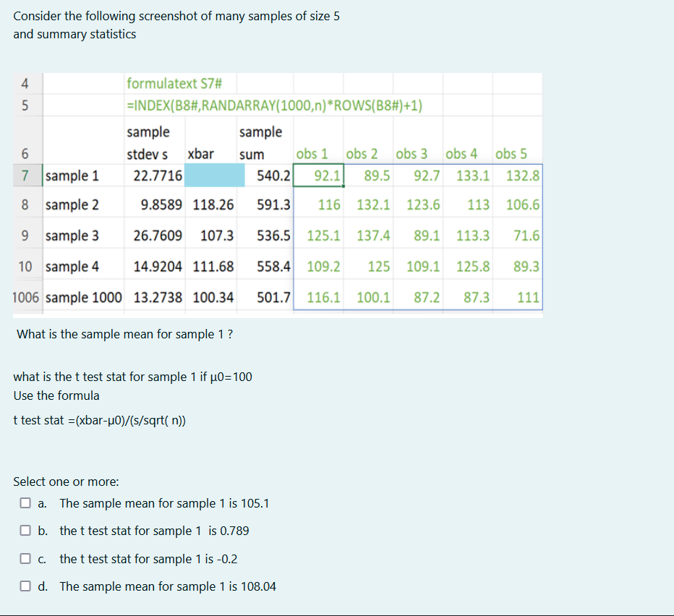Select the sample 1000 row label
Image resolution: width=674 pixels, height=616 pixels.
[x=82, y=297]
